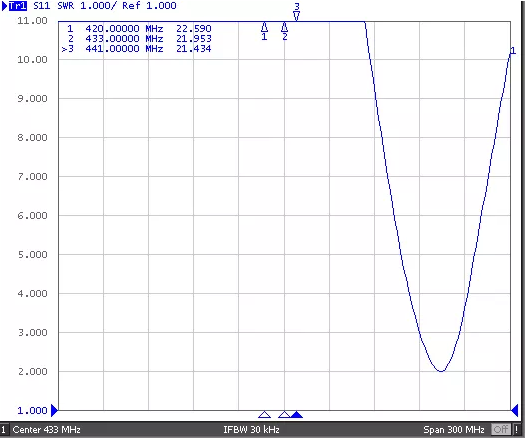This screenshot has height=438, width=525.
Task: Click the exclamation warning icon in status bar
Action: (x=517, y=429)
